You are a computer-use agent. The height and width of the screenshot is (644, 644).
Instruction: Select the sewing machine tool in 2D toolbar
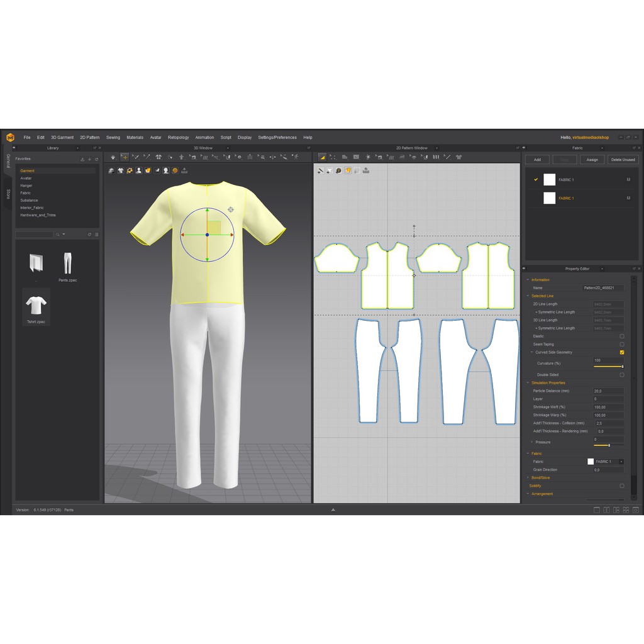tap(379, 157)
